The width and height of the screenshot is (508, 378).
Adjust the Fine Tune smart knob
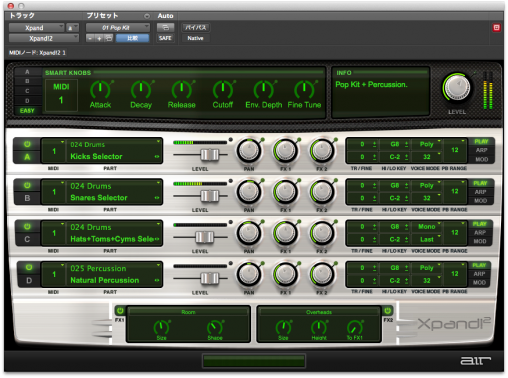(x=304, y=89)
